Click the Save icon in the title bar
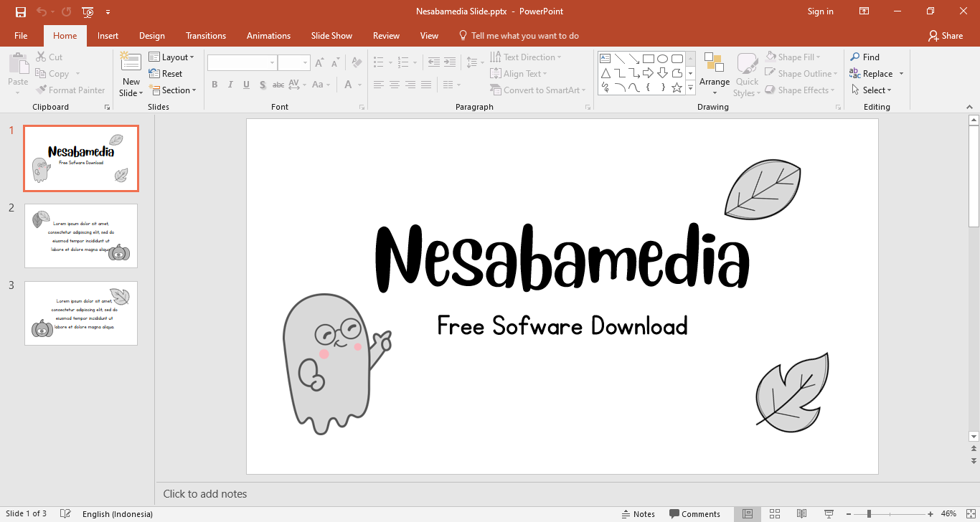The image size is (980, 522). coord(20,11)
